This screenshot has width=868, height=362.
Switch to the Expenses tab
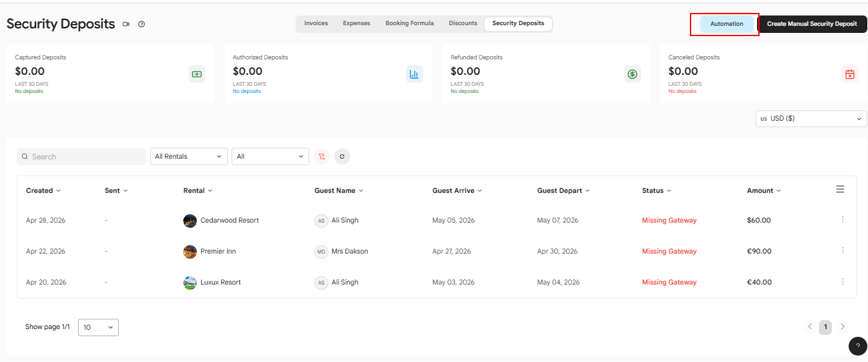[x=357, y=23]
